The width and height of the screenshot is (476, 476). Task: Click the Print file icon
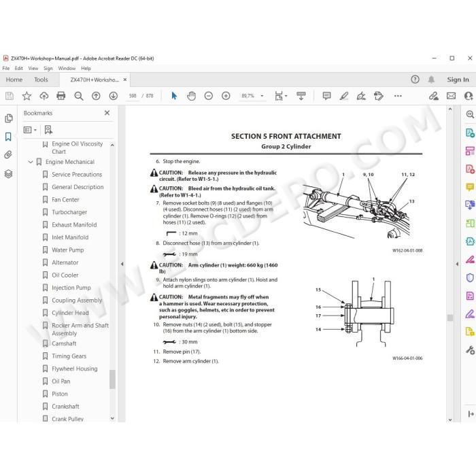[x=61, y=96]
